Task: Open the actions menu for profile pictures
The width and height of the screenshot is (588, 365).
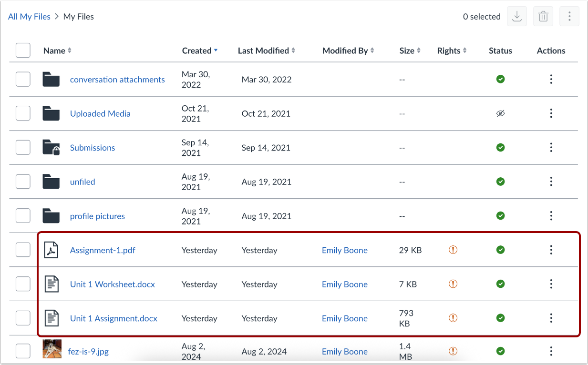Action: (551, 216)
